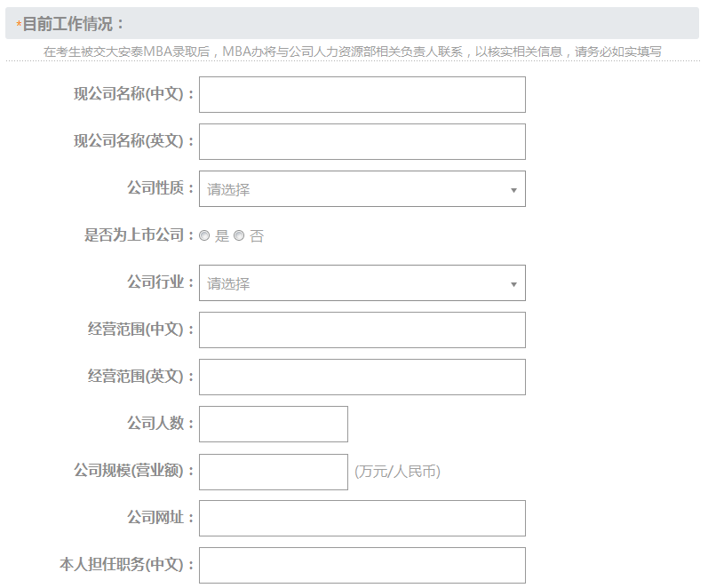Select 是 for 是否为上市公司
The image size is (716, 588).
(204, 235)
